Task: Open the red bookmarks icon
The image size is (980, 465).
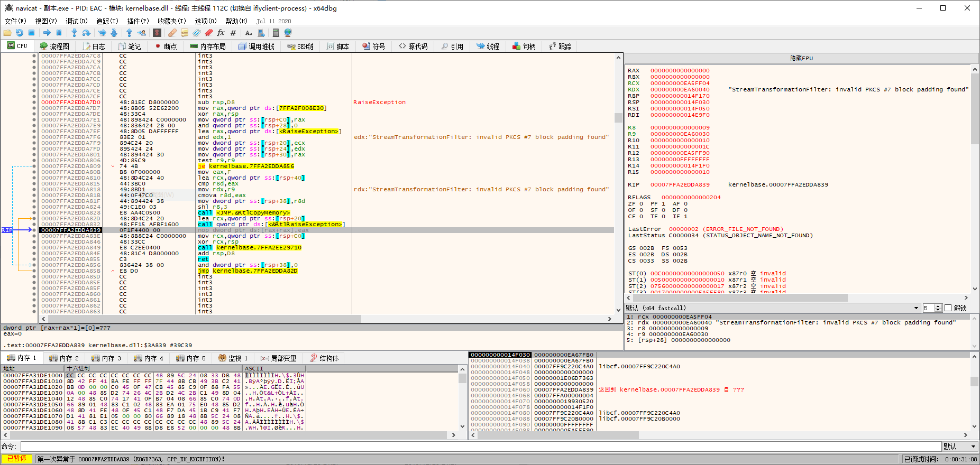Action: [209, 33]
